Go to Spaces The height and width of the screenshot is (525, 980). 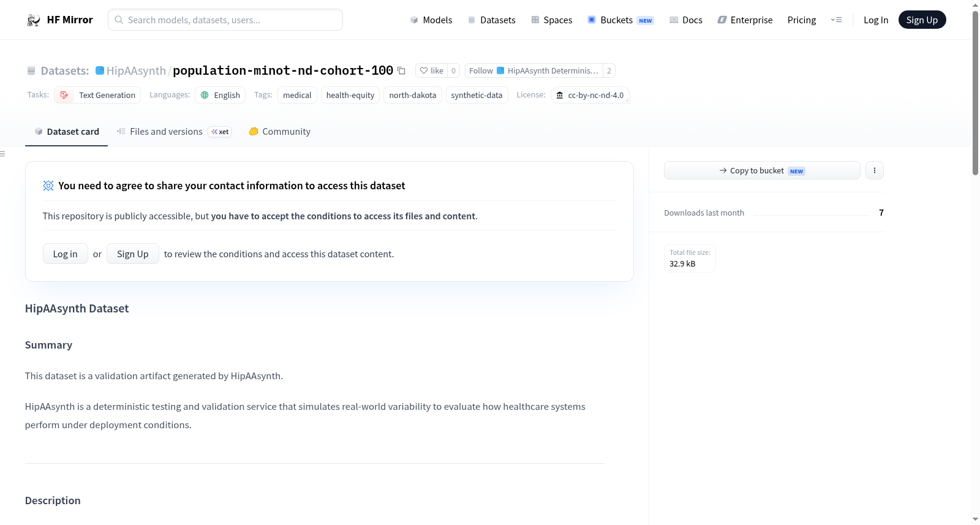pyautogui.click(x=552, y=20)
